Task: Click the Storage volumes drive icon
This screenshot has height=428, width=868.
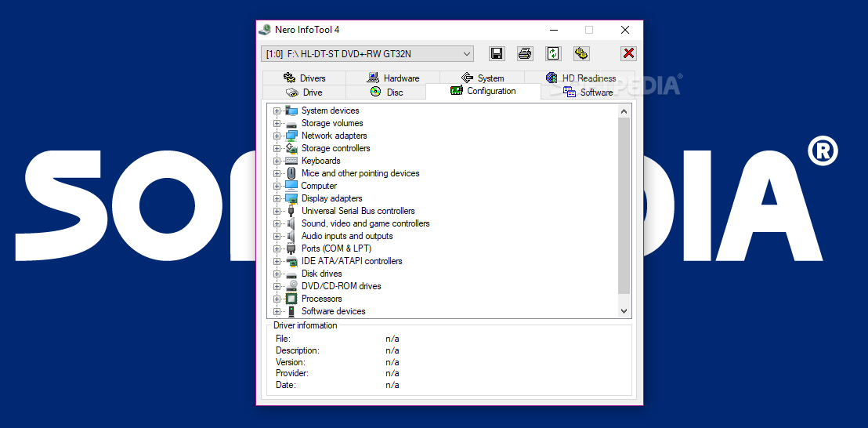Action: tap(291, 124)
